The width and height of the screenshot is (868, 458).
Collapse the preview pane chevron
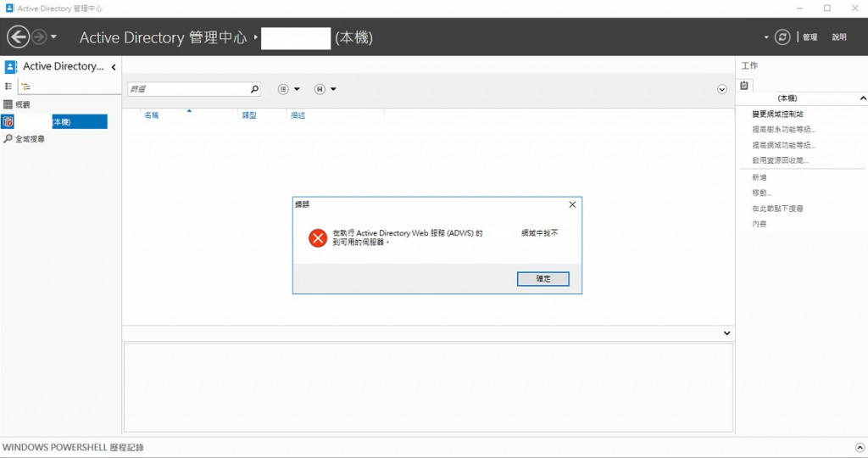coord(726,333)
